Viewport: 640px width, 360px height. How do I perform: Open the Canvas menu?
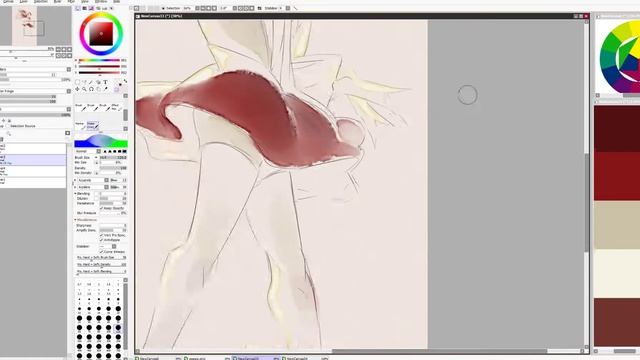click(8, 2)
